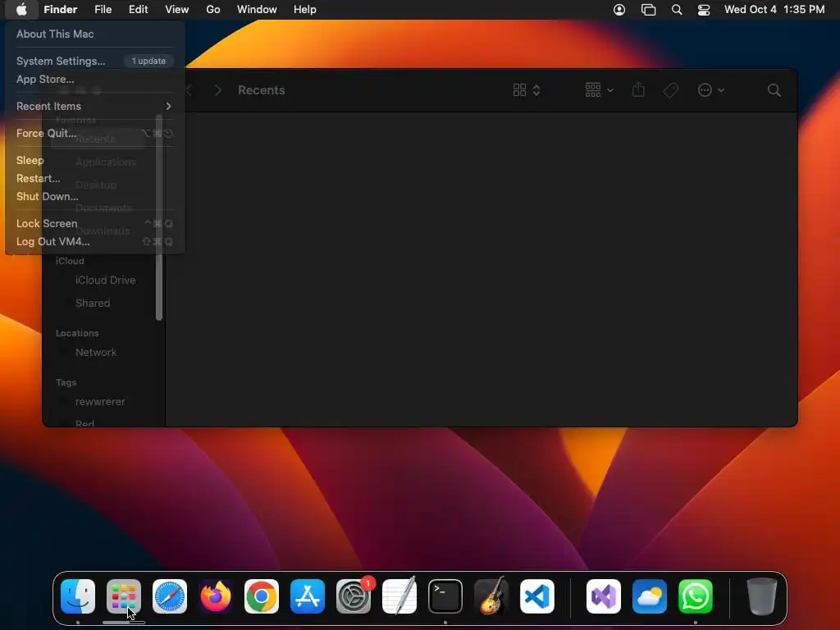Open the icon view switcher dropdown
Screen dimensions: 840x630
(526, 90)
